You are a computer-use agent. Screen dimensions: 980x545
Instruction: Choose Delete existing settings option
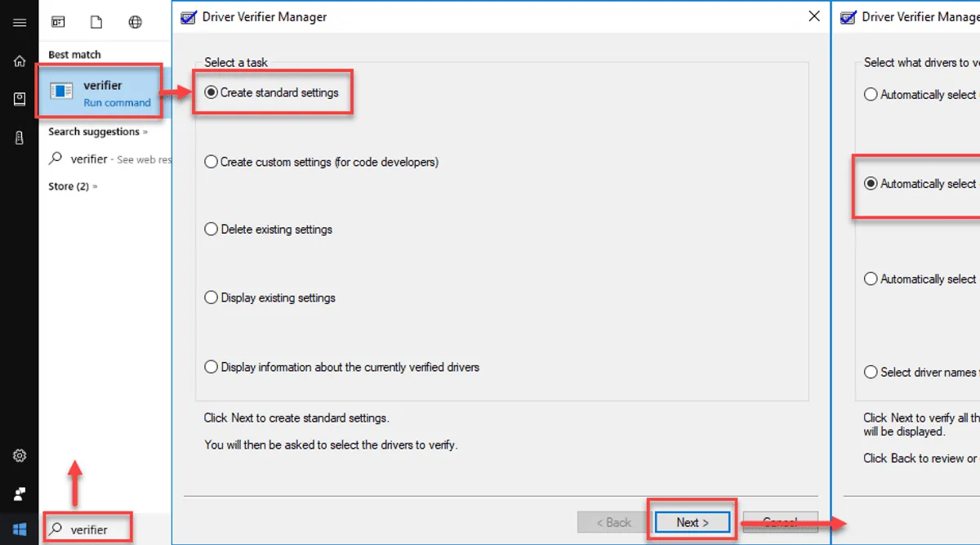(268, 230)
